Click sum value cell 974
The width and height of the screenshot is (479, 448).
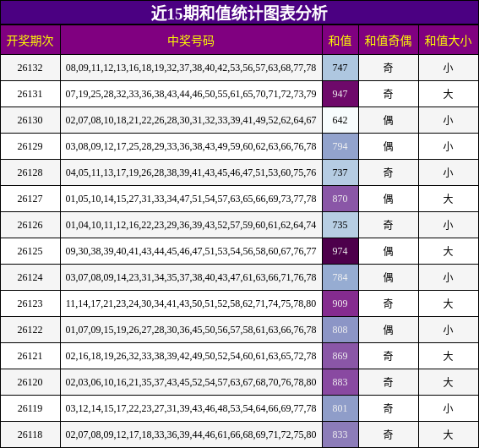point(340,251)
